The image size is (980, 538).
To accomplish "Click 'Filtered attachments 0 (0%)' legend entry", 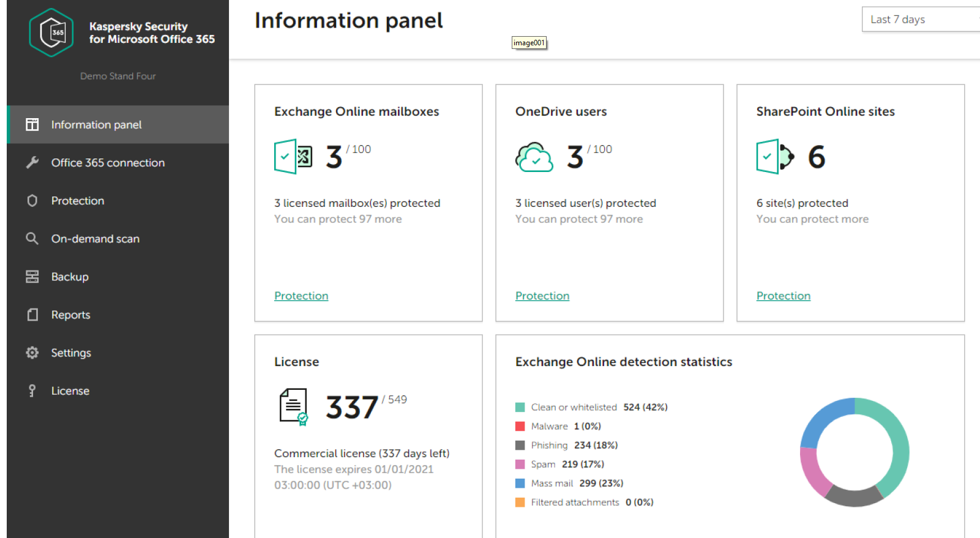I will (585, 503).
